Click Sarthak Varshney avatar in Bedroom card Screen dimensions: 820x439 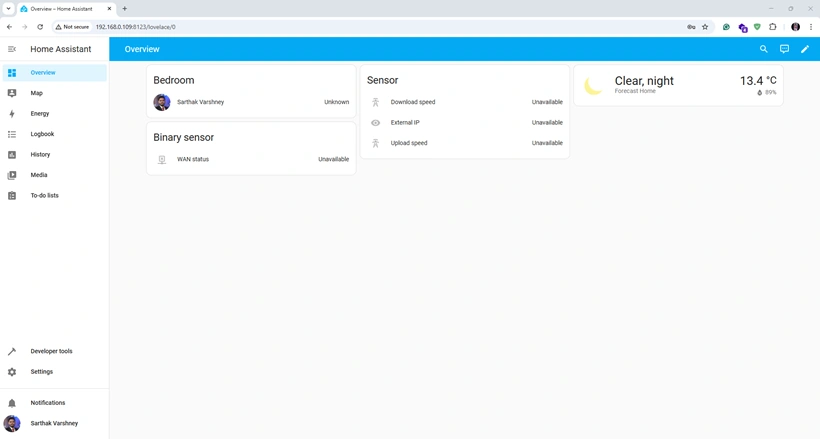click(162, 102)
